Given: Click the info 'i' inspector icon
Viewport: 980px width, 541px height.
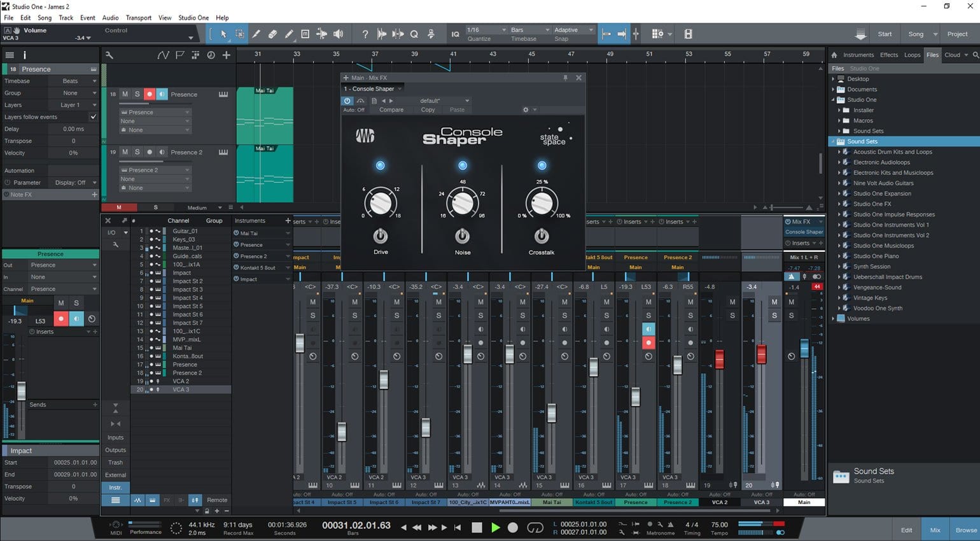Looking at the screenshot, I should [24, 55].
